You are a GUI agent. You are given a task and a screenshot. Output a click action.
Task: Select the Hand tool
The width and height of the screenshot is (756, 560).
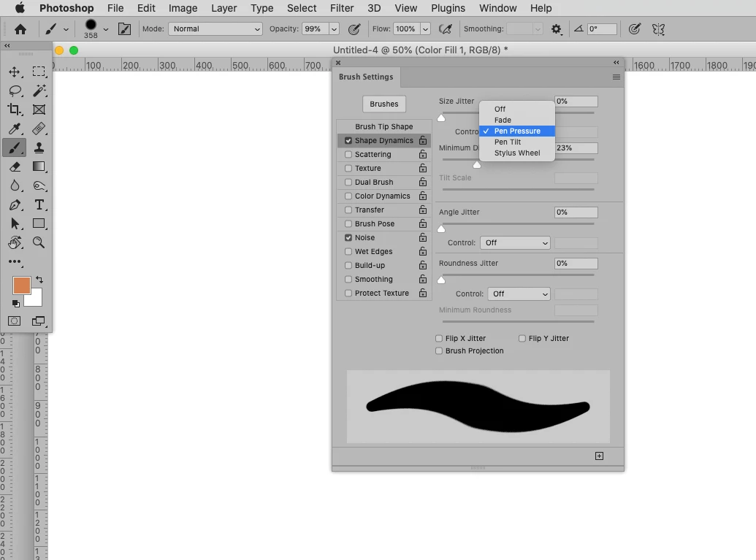(x=15, y=242)
